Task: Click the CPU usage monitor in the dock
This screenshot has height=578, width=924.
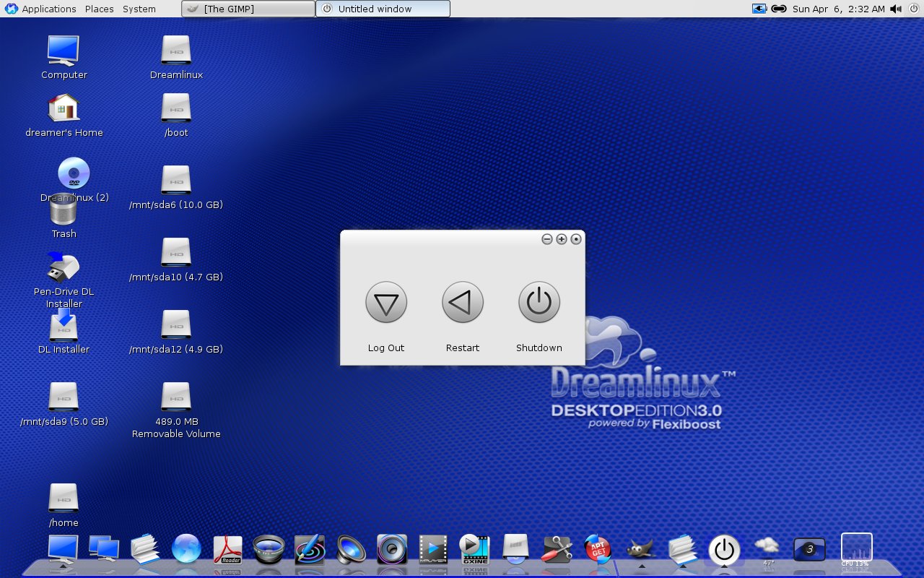Action: point(857,550)
